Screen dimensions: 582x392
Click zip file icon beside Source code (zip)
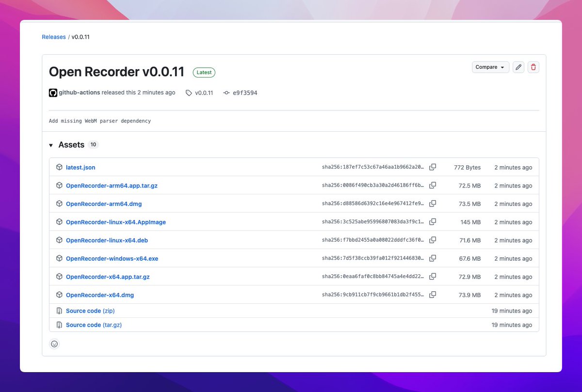[x=59, y=311]
